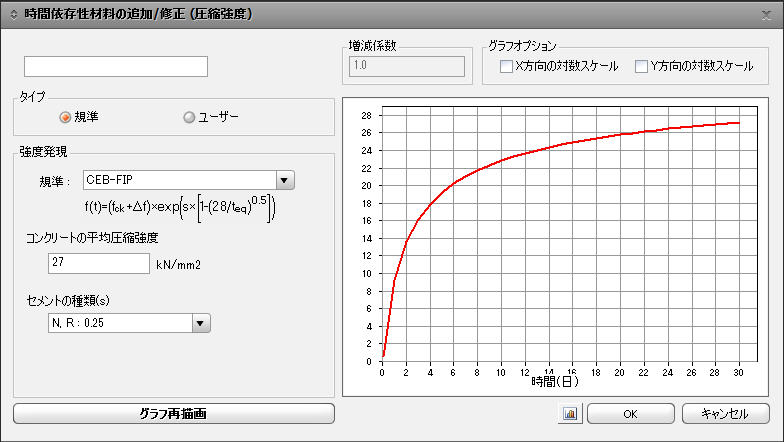Enable X方向の対数スケール checkbox

[x=506, y=67]
